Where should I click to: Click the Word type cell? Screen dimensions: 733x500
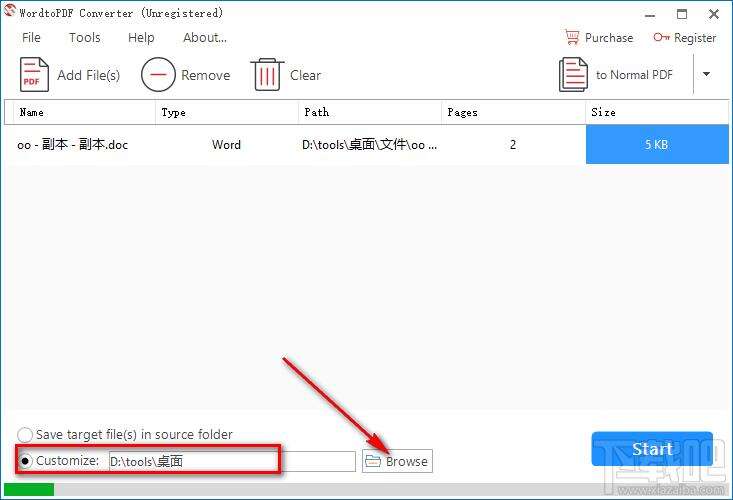tap(226, 145)
